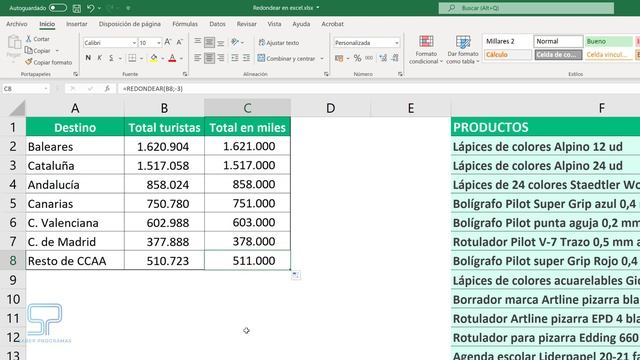Center text horizontally
The width and height of the screenshot is (640, 360).
click(x=209, y=58)
